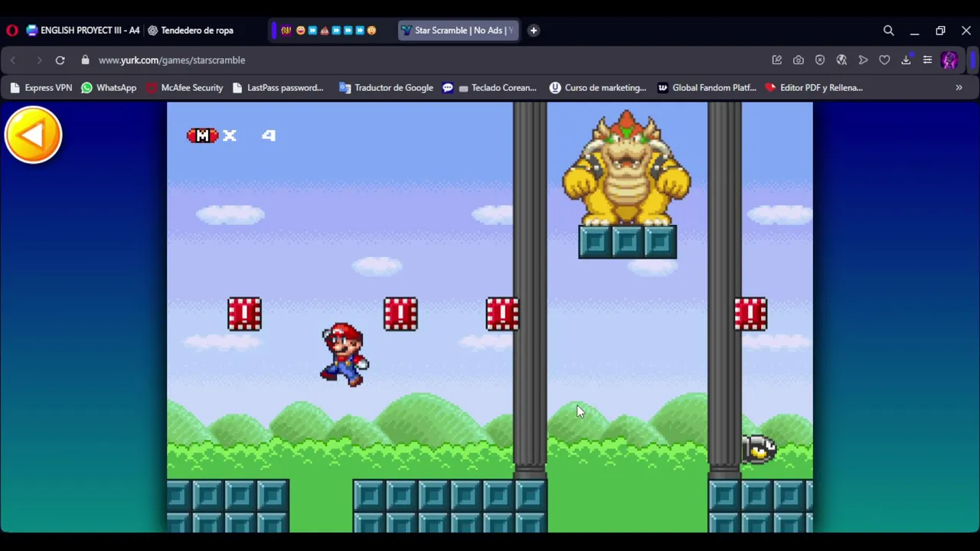Click the Mario lives counter icon
Image resolution: width=980 pixels, height=551 pixels.
pos(202,135)
